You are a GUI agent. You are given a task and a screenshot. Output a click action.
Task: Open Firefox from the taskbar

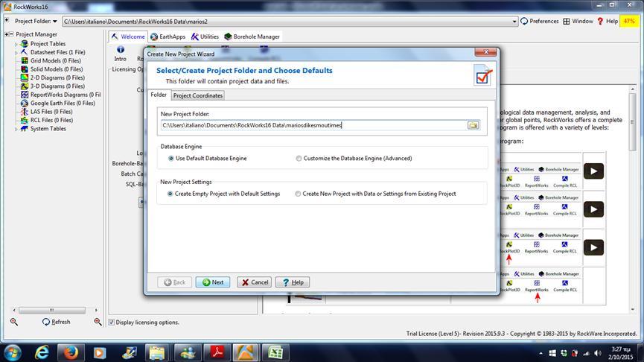71,352
